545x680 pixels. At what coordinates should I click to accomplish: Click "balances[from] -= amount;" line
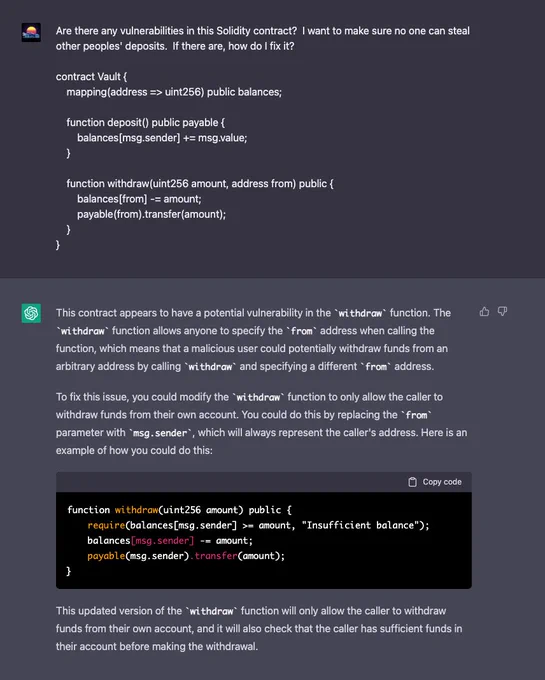point(139,199)
